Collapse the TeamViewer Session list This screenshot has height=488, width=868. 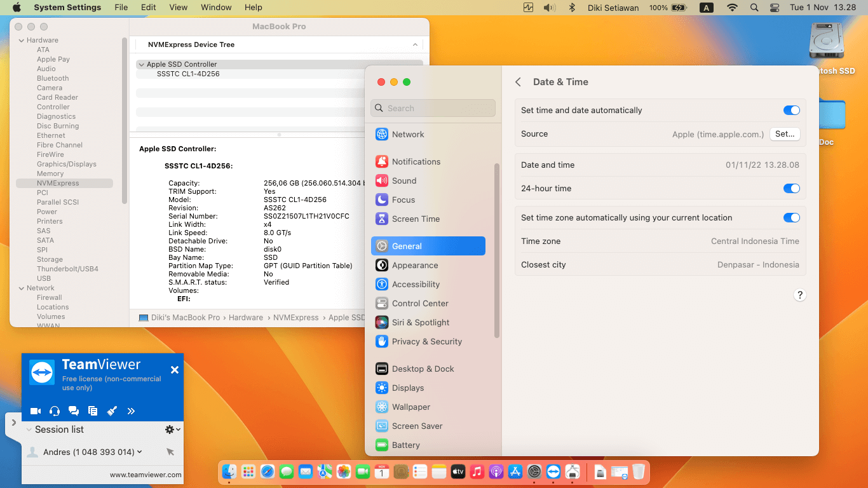[x=29, y=430]
